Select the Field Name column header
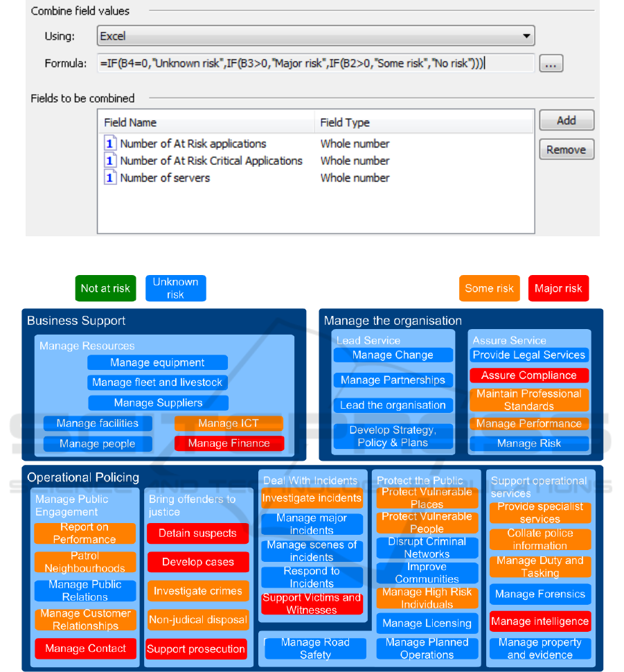 click(206, 123)
